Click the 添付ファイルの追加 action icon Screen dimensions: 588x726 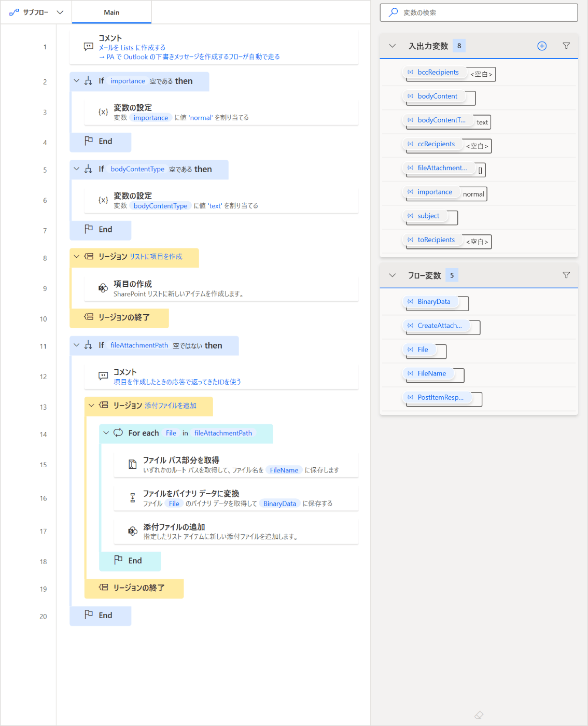coord(132,530)
